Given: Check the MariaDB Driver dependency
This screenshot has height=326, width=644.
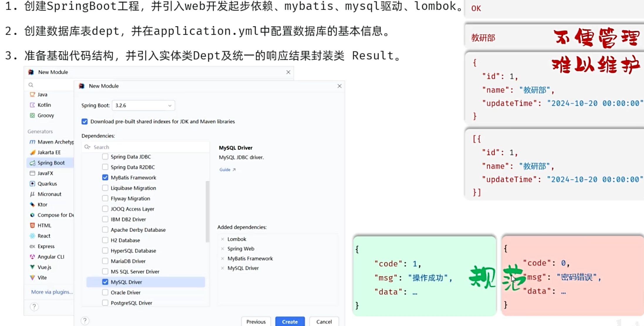Looking at the screenshot, I should 105,261.
